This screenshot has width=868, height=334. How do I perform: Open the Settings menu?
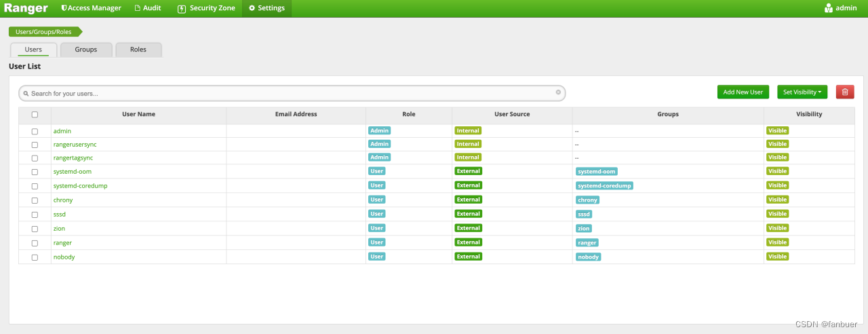click(x=267, y=8)
